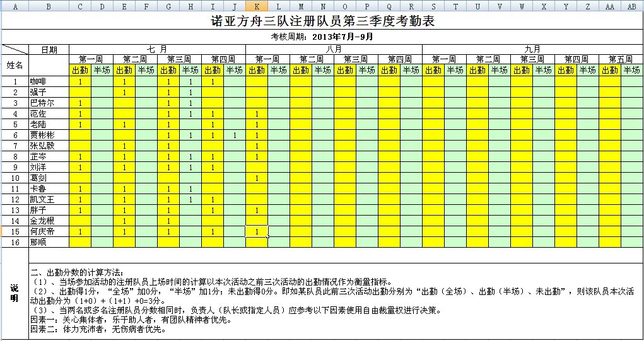Click the 因素二 line in the notes
644x341 pixels.
coord(98,329)
